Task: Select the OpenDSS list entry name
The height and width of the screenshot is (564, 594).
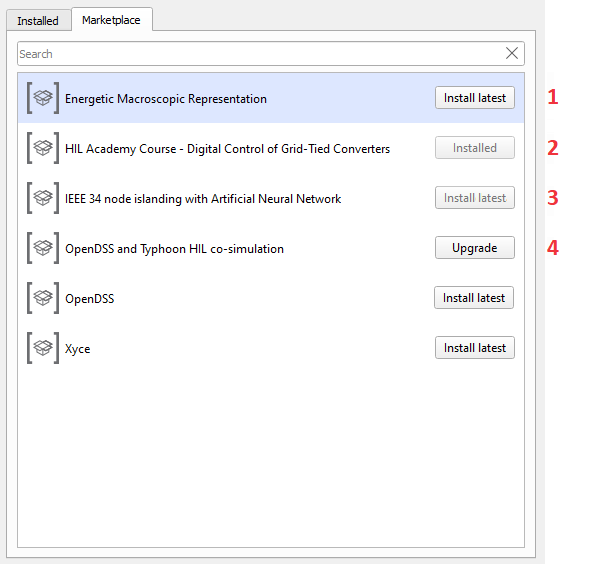Action: 90,299
